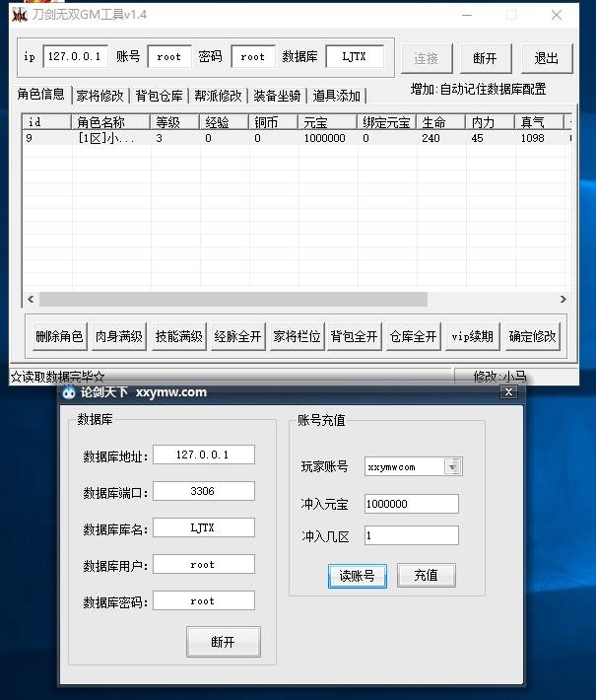The height and width of the screenshot is (700, 596).
Task: Click the 经验 column header
Action: coord(225,122)
